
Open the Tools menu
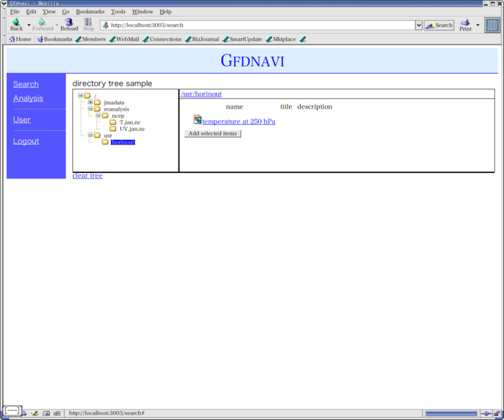pos(118,12)
